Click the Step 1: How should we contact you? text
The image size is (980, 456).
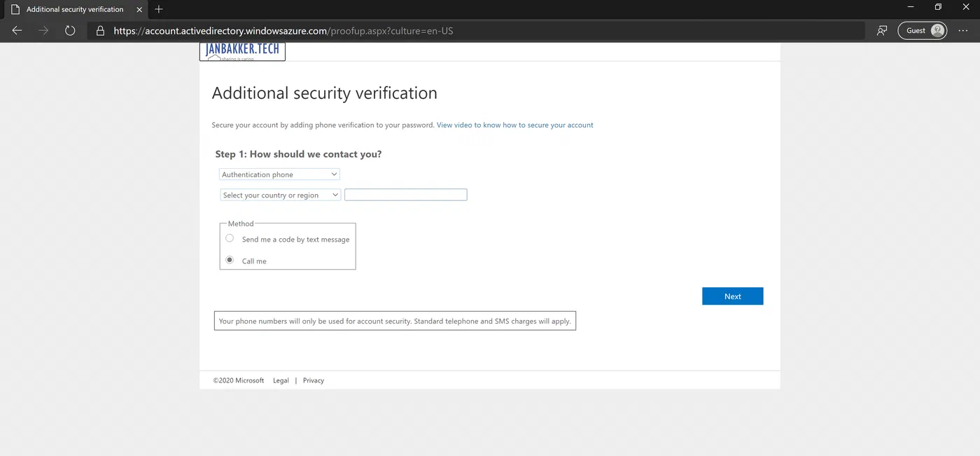coord(298,154)
